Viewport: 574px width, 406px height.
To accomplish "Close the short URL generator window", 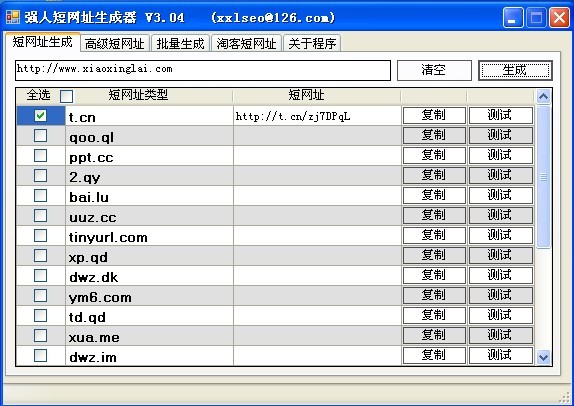I will (559, 18).
